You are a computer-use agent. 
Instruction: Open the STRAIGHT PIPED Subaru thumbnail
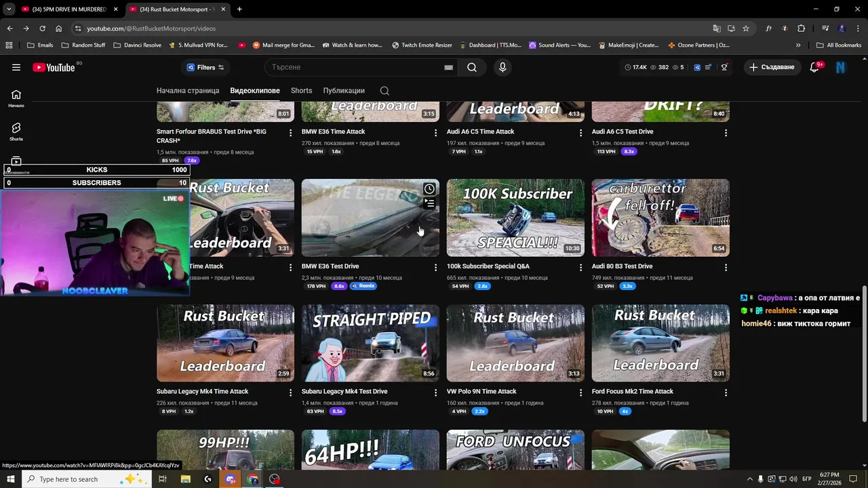[370, 343]
